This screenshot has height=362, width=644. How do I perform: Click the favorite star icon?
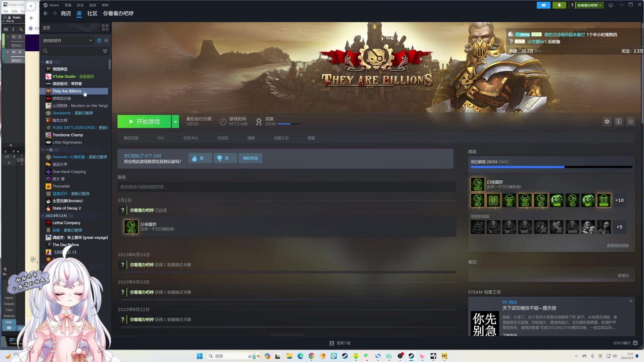631,122
